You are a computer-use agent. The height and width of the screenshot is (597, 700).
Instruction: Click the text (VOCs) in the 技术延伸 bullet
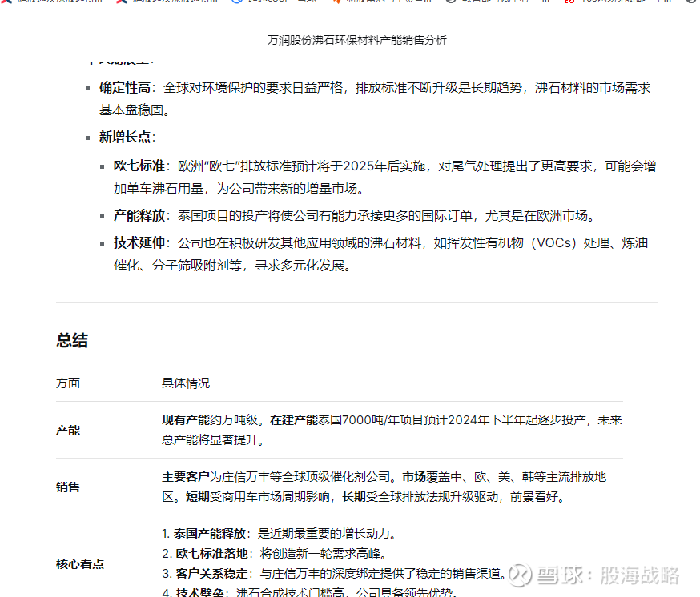click(x=553, y=242)
